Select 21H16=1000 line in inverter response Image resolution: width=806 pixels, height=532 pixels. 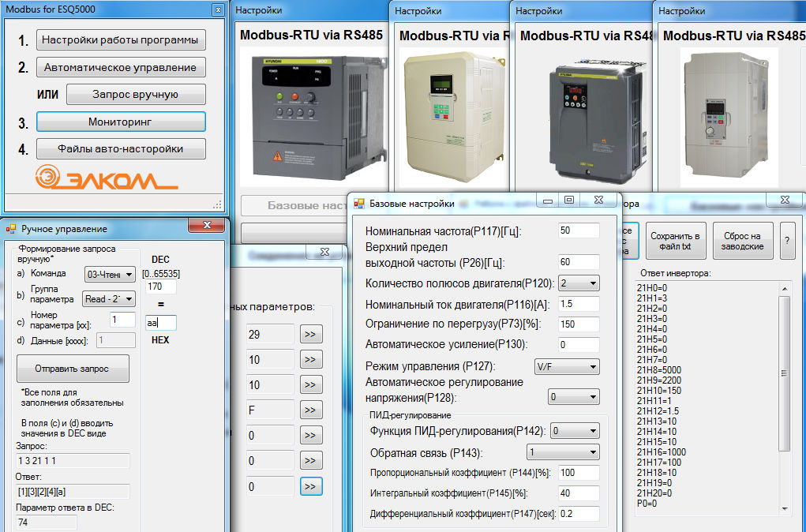tap(661, 452)
